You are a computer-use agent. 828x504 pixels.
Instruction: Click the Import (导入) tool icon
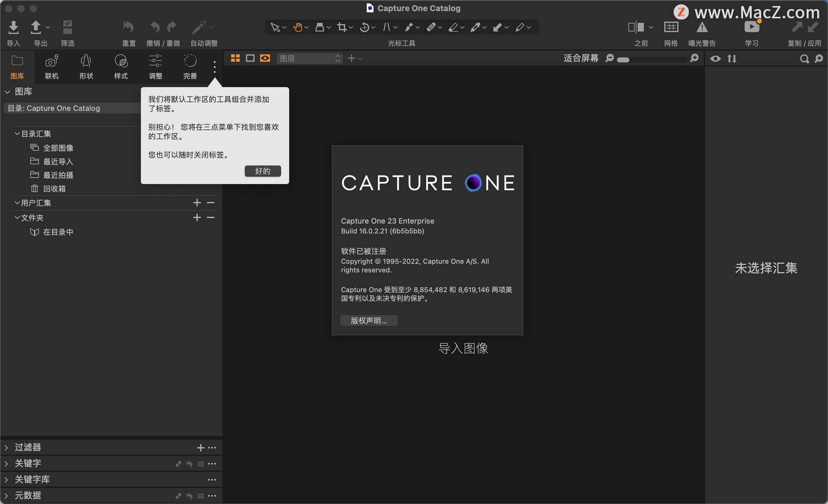click(x=13, y=26)
